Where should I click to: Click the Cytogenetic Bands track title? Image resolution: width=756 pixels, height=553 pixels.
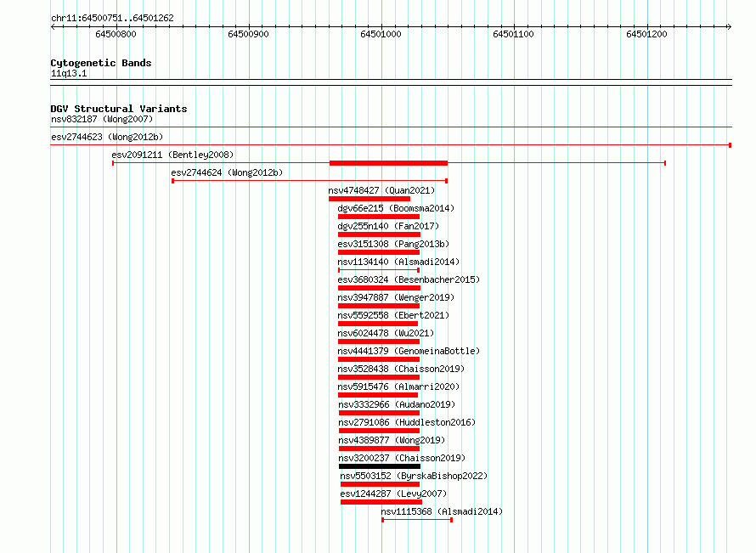coord(101,63)
